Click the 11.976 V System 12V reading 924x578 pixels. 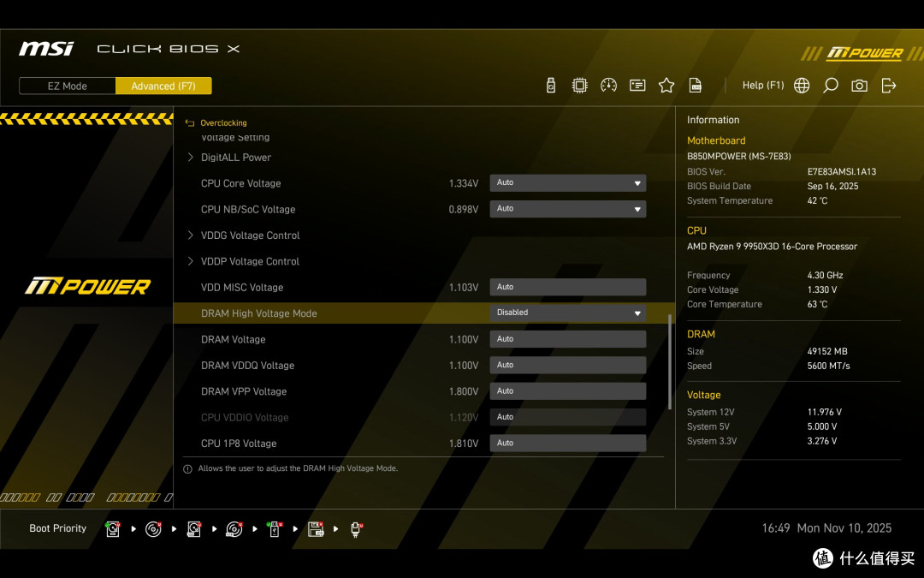tap(825, 412)
